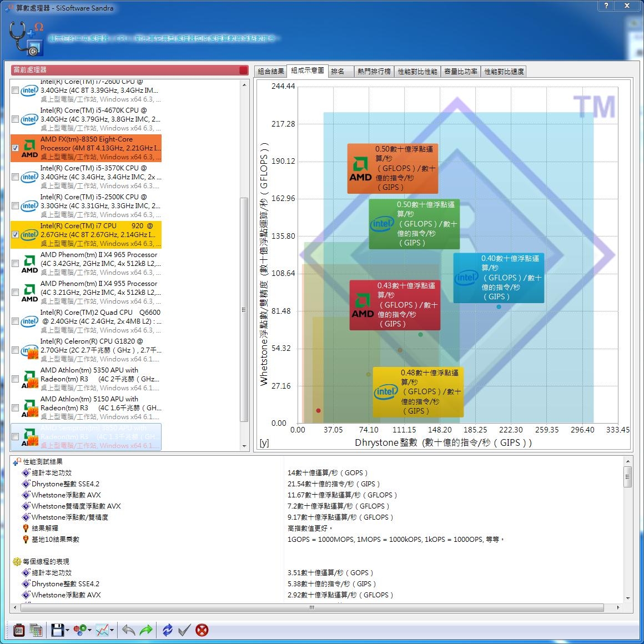
Task: Click the processor list vertical scrollbar thumb
Action: (x=244, y=310)
